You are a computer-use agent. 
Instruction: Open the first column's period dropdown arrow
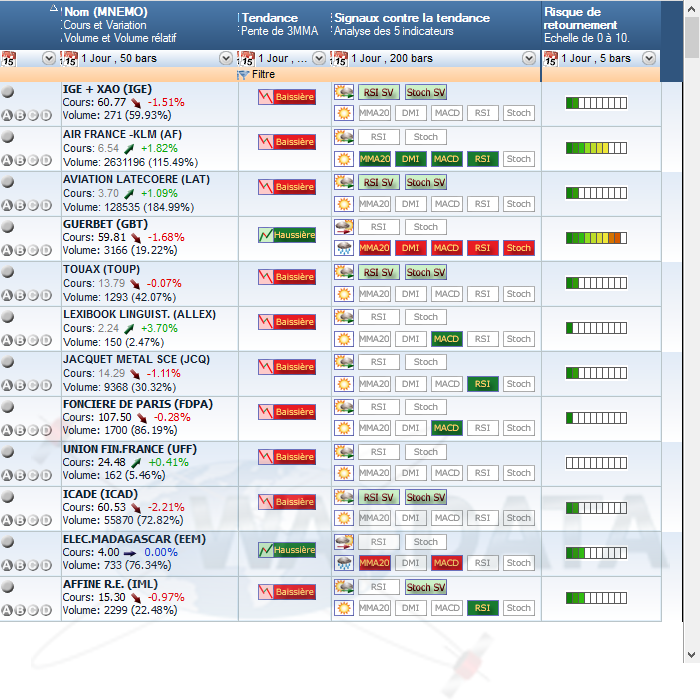pos(49,58)
